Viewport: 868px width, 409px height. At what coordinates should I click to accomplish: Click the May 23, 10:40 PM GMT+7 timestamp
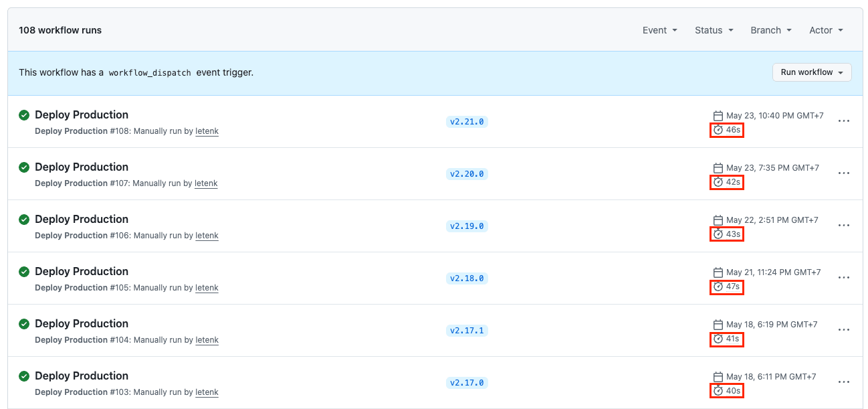point(775,116)
